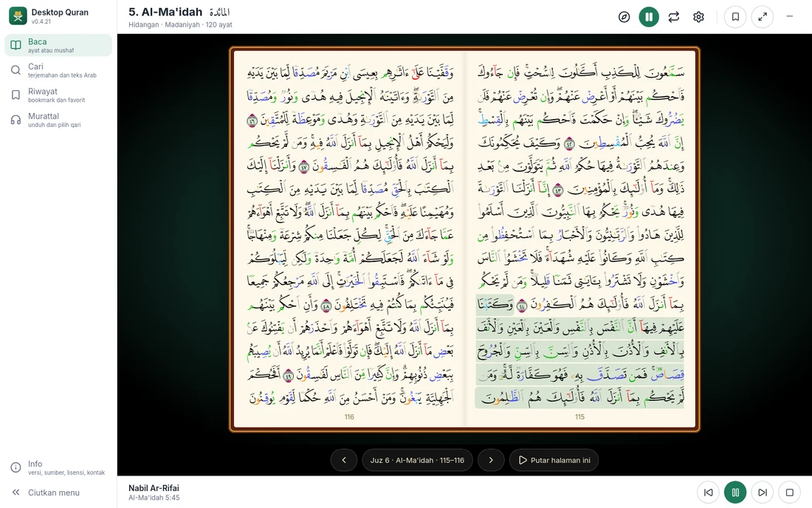The width and height of the screenshot is (812, 508).
Task: Open Juz 6 Al-Ma'idah page selector
Action: click(417, 460)
